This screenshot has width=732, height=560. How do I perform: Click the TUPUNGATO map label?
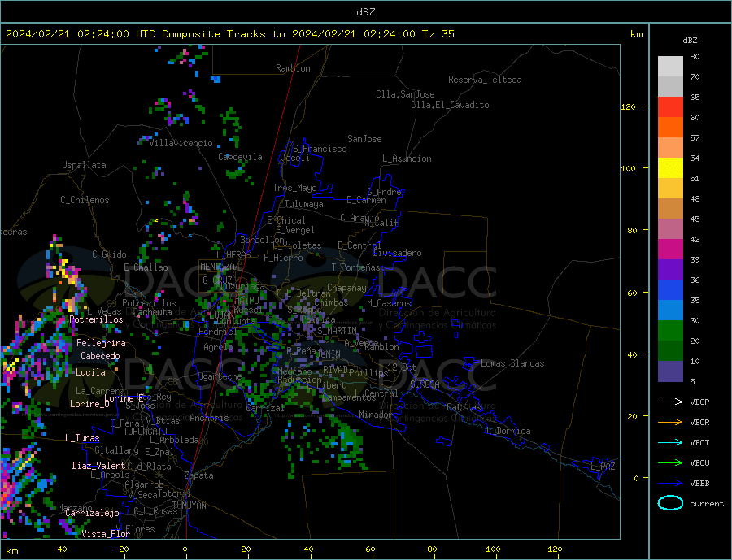[146, 432]
